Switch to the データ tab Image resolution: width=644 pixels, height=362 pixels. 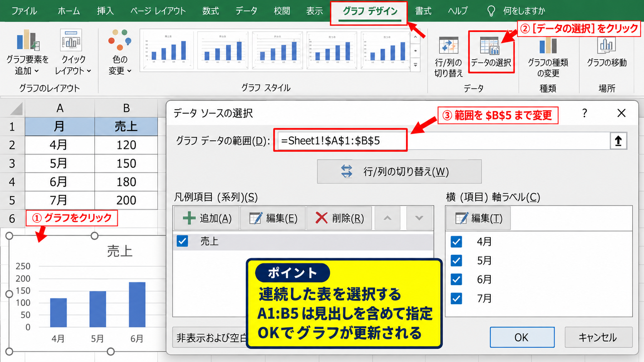tap(246, 11)
